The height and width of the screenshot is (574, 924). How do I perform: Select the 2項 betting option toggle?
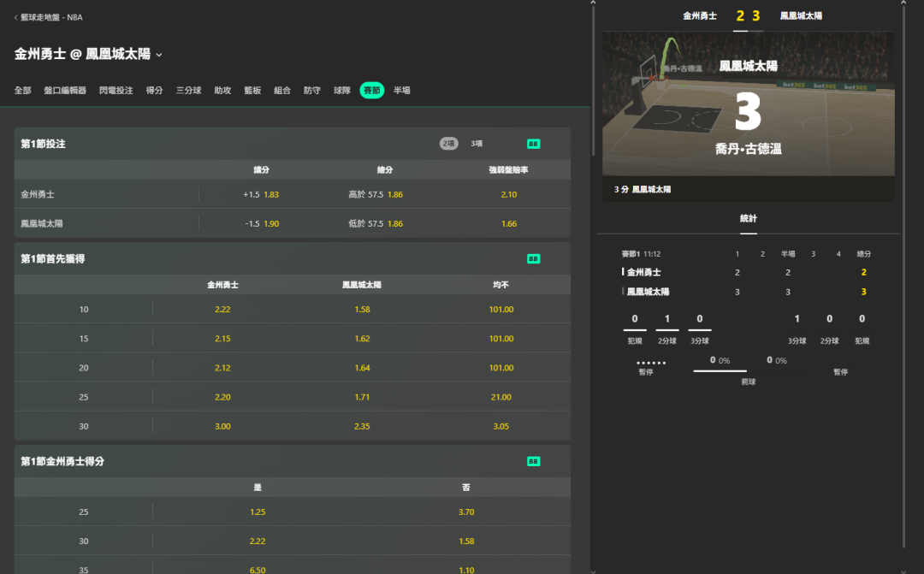(x=449, y=144)
